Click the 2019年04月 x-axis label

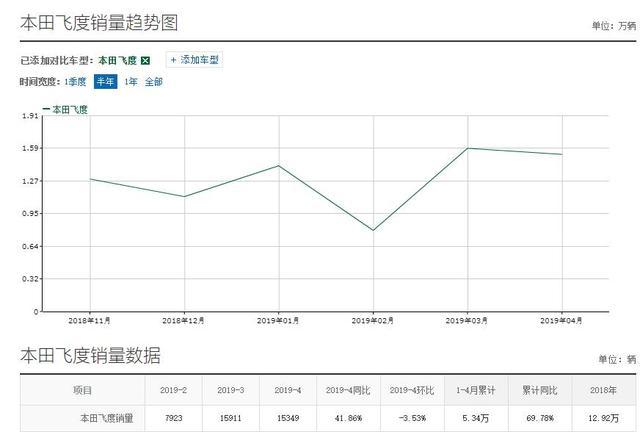(561, 321)
